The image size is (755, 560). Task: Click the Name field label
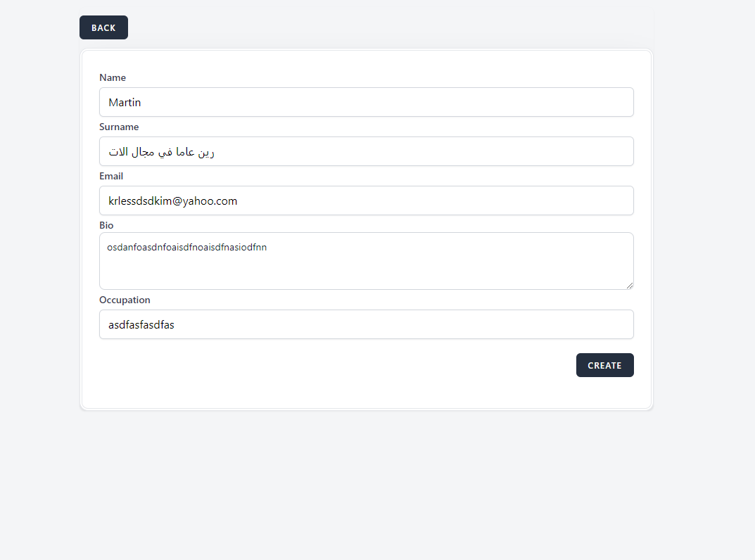tap(113, 77)
